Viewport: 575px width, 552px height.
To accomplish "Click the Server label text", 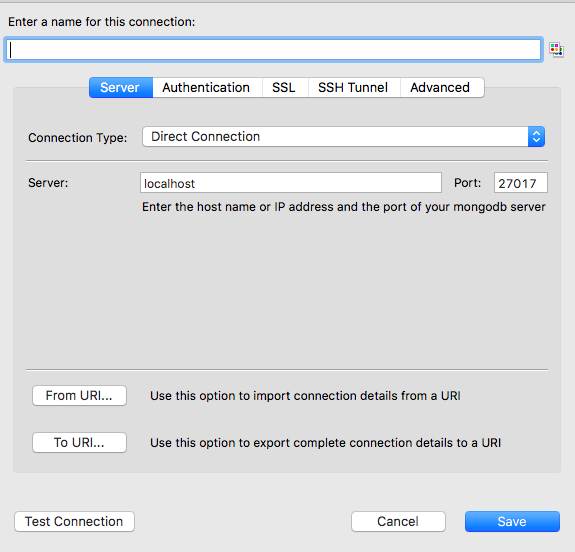I will (48, 183).
